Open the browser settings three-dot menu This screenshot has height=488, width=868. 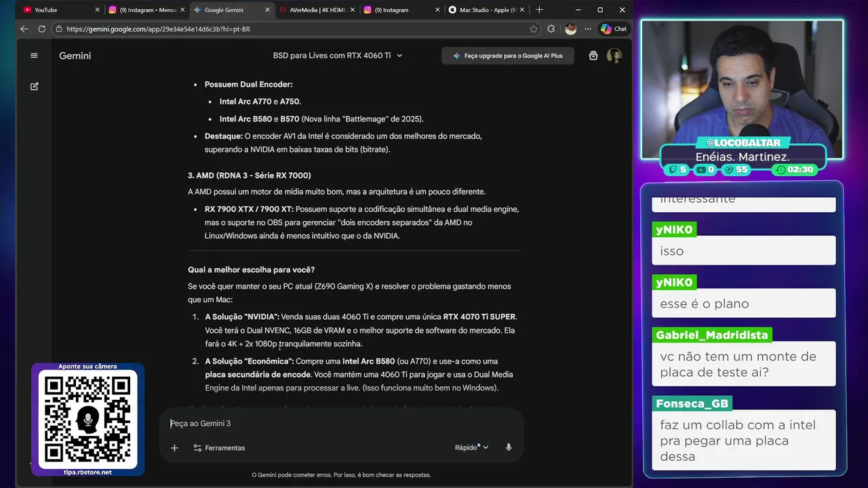pos(587,29)
